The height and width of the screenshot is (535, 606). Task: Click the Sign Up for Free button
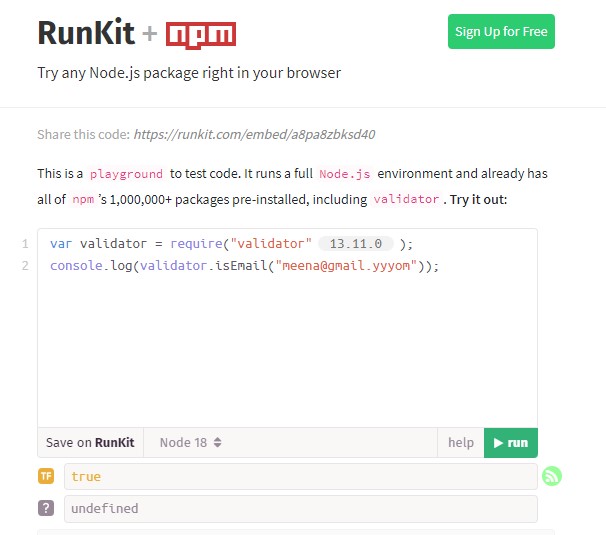(x=501, y=32)
